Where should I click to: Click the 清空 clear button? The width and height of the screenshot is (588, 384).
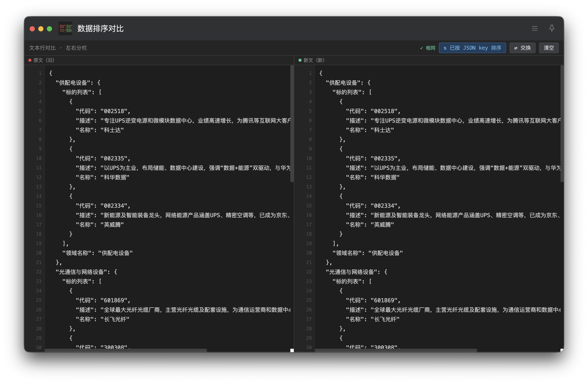[x=548, y=48]
